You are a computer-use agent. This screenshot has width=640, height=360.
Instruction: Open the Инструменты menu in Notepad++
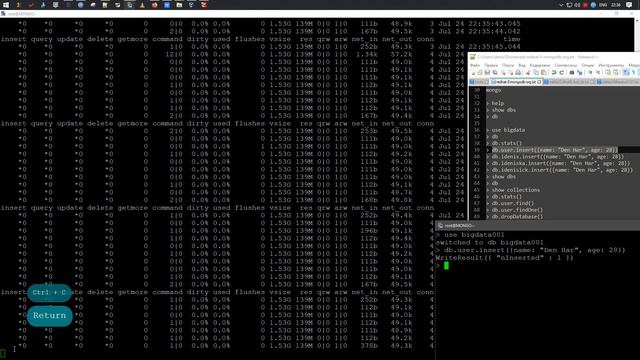pyautogui.click(x=611, y=65)
